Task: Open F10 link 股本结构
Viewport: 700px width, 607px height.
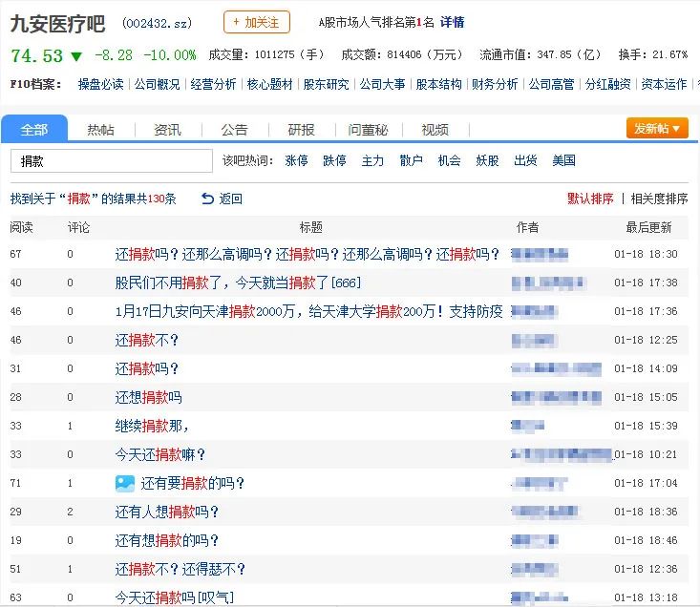Action: coord(439,84)
